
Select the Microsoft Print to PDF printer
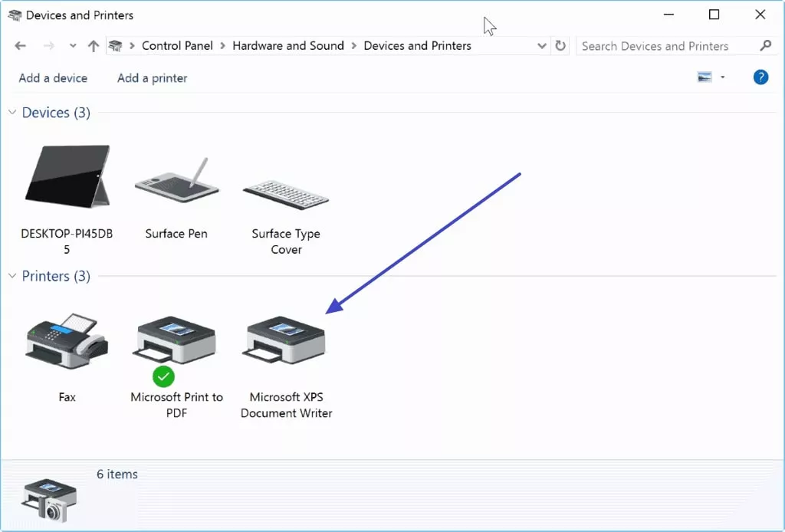pos(176,341)
